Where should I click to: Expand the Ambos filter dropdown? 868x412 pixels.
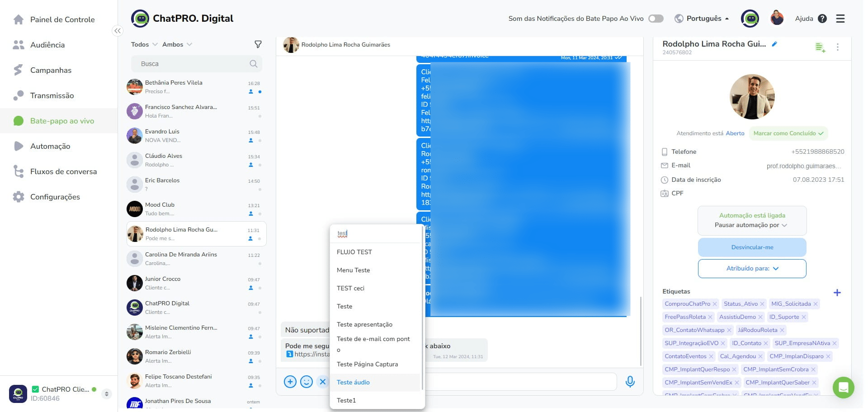pyautogui.click(x=177, y=44)
